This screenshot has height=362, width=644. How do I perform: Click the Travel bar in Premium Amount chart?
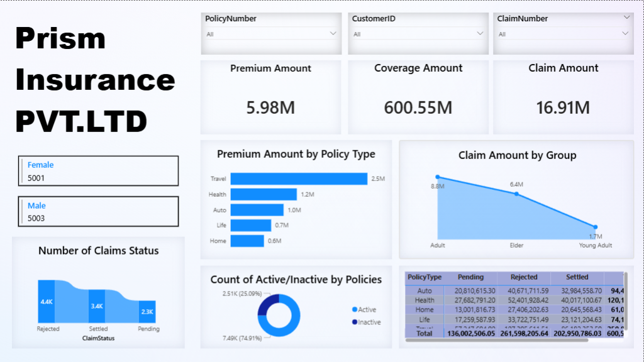[296, 178]
